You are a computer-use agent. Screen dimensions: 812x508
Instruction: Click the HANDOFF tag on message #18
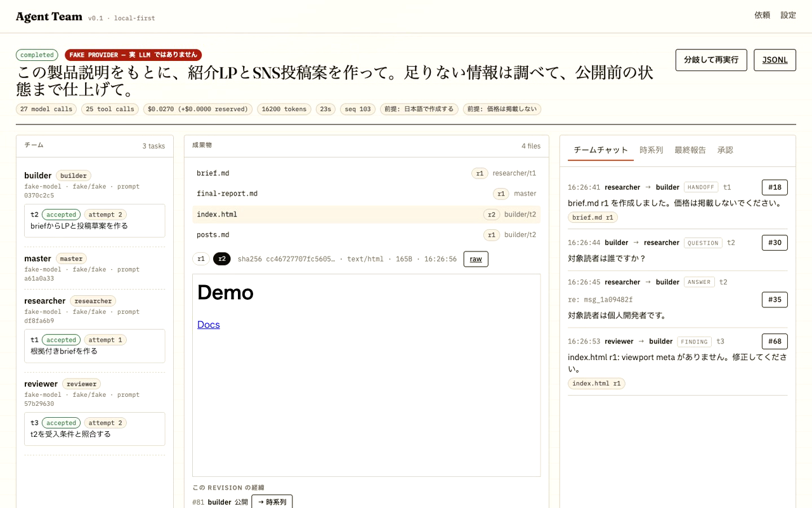[x=701, y=187]
